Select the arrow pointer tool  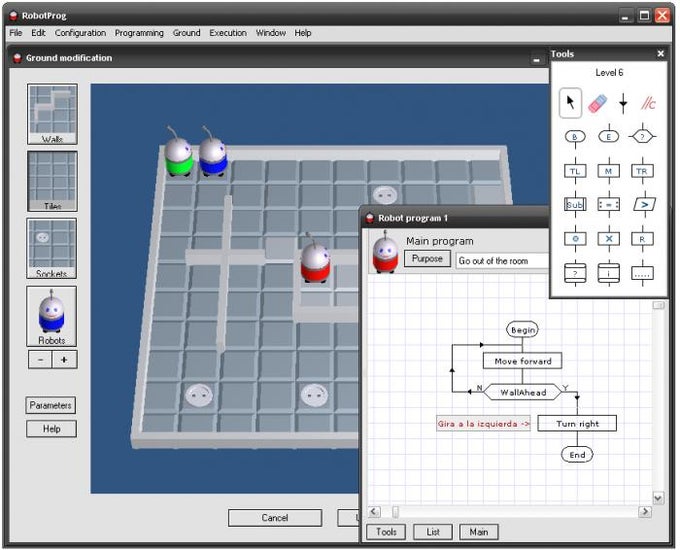(x=570, y=103)
